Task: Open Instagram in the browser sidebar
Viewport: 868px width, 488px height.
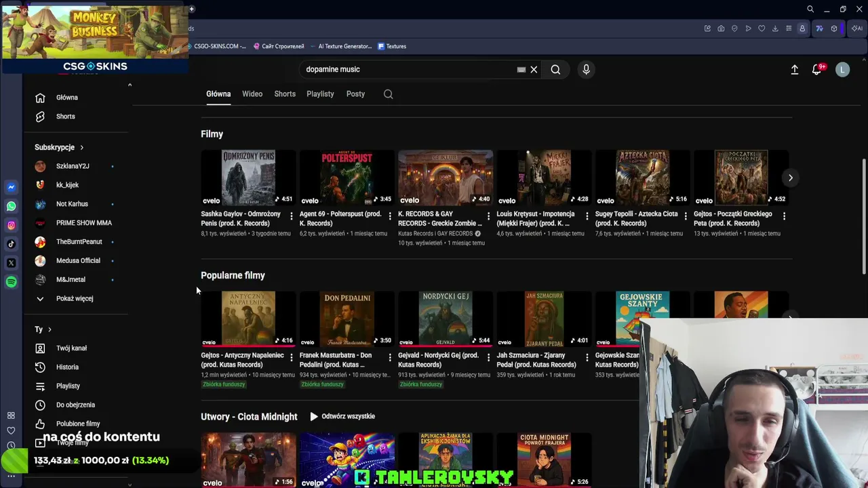Action: tap(11, 225)
